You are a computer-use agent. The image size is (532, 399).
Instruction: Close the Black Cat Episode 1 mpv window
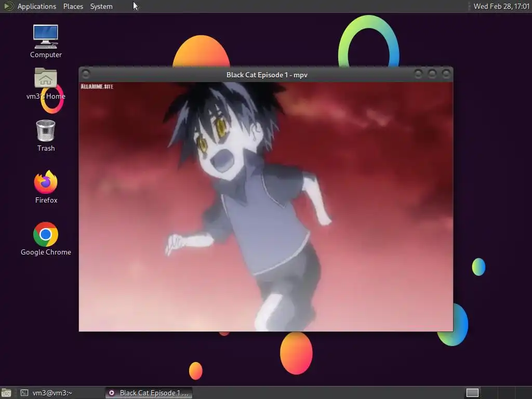coord(446,74)
